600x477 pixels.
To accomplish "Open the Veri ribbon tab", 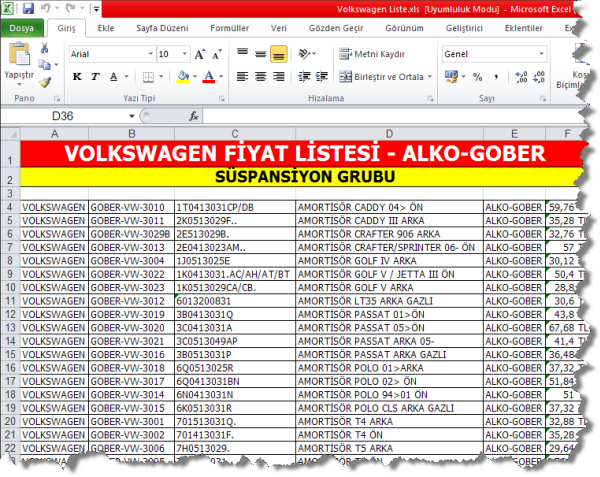I will [279, 28].
